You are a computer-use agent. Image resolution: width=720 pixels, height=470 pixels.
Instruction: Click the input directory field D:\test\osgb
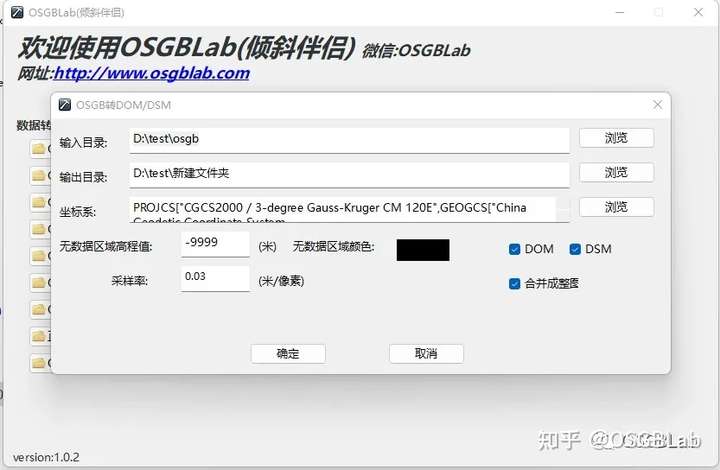349,140
